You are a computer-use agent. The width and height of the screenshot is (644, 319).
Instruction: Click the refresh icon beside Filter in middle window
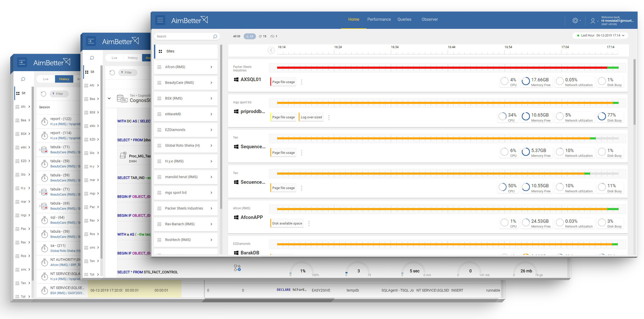point(112,73)
